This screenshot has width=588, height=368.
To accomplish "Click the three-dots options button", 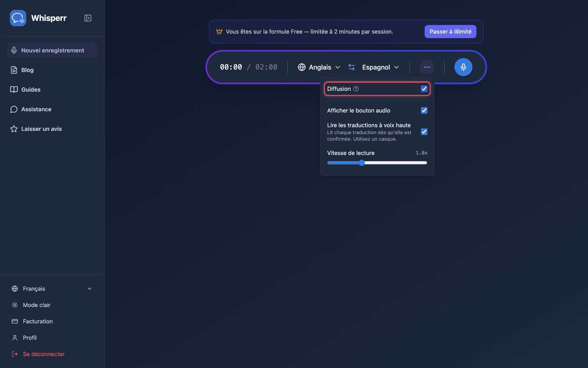I will 427,67.
